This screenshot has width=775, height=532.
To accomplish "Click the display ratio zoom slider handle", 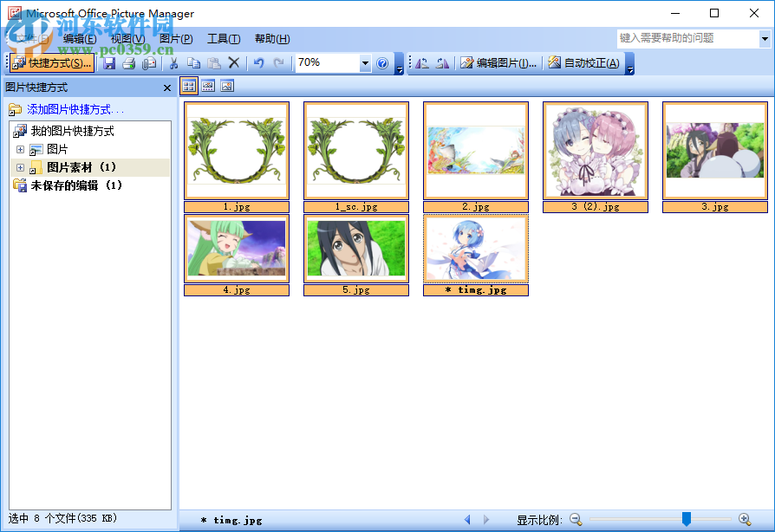I will (686, 519).
